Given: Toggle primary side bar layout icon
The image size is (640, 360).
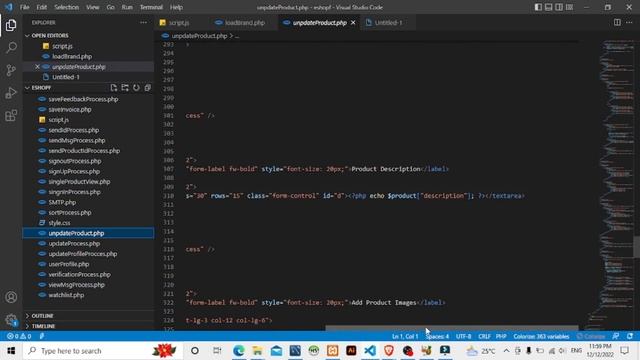Looking at the screenshot, I should click(x=538, y=7).
